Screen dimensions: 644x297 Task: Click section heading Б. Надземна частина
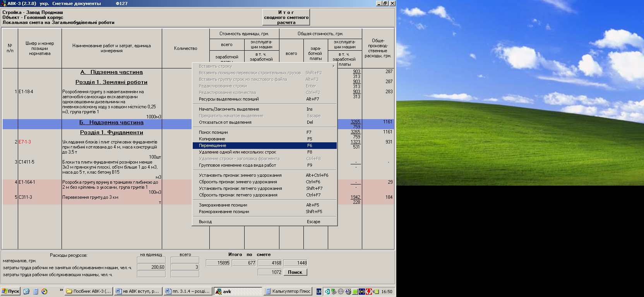coord(111,122)
